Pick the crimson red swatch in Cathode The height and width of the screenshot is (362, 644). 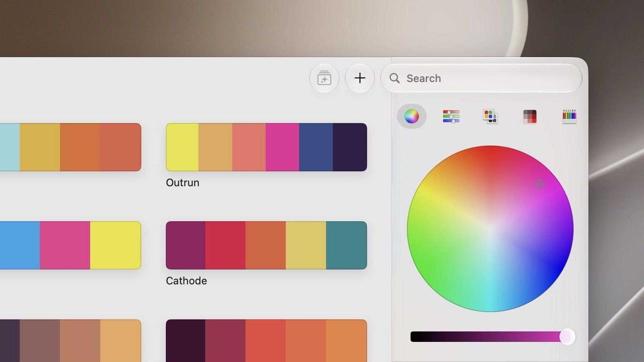(x=225, y=245)
